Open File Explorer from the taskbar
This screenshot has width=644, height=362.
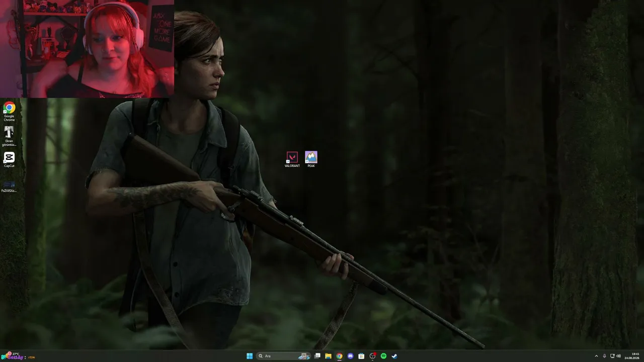tap(328, 356)
